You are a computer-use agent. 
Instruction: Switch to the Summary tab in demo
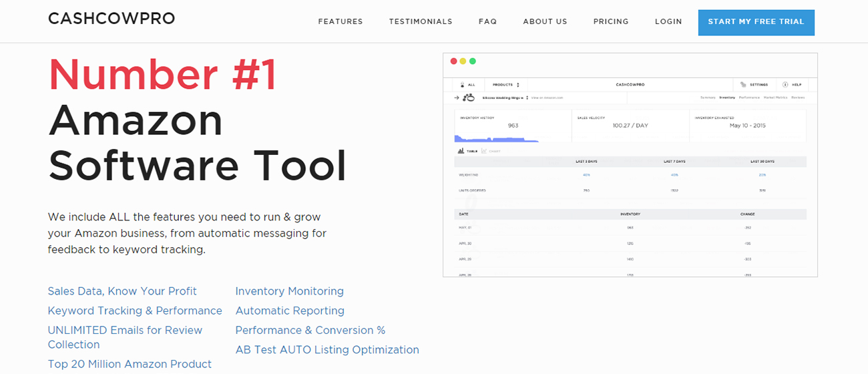tap(708, 98)
